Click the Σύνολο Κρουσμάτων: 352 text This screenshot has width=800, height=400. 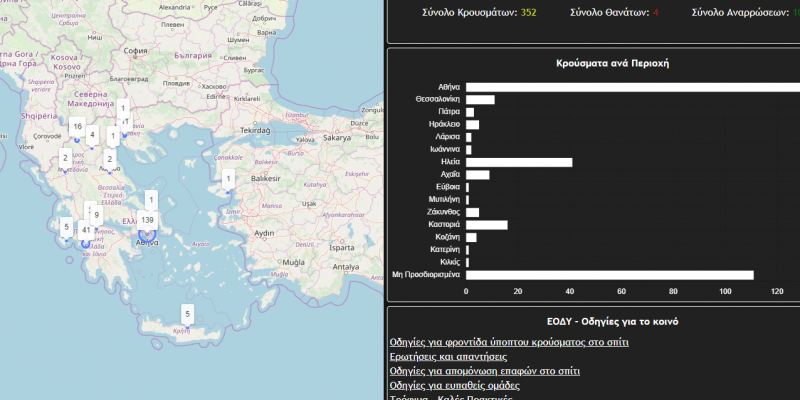pyautogui.click(x=479, y=12)
